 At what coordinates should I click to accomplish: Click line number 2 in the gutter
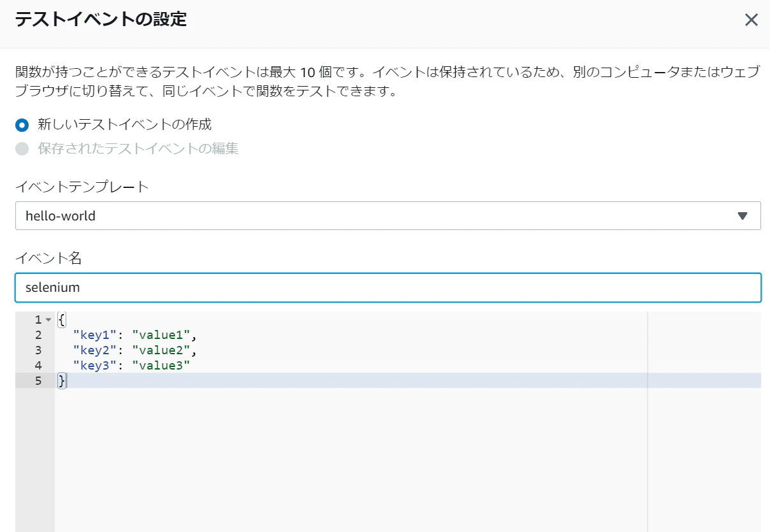38,334
